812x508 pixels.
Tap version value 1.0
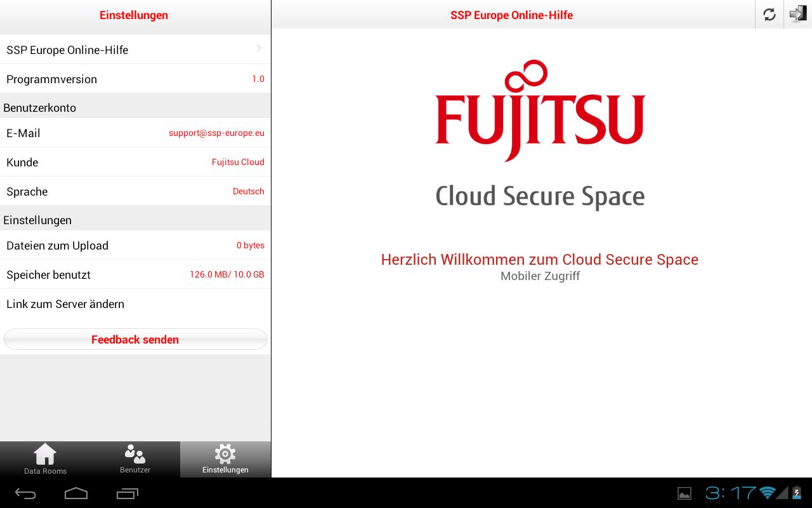click(258, 79)
